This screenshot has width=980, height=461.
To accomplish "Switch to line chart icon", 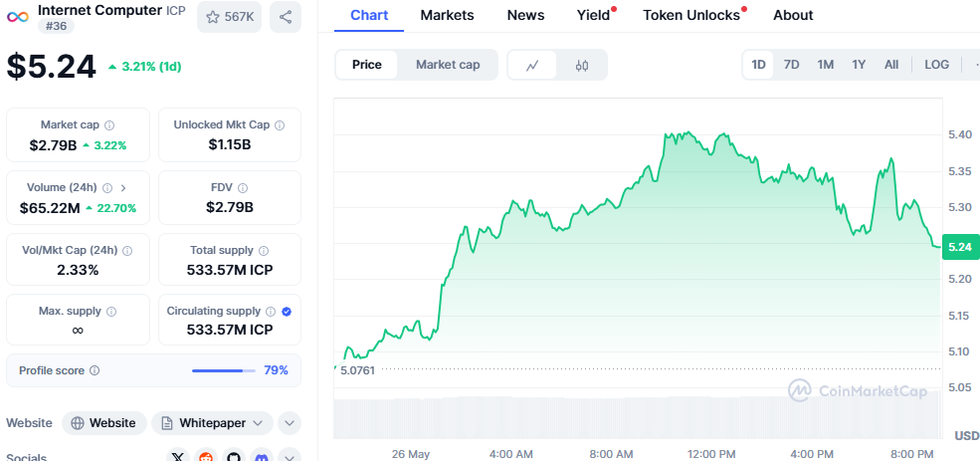I will (x=532, y=65).
